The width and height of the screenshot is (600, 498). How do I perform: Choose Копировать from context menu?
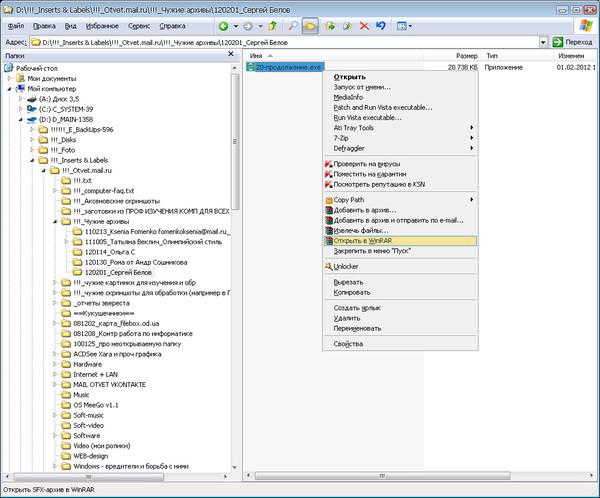coord(400,292)
